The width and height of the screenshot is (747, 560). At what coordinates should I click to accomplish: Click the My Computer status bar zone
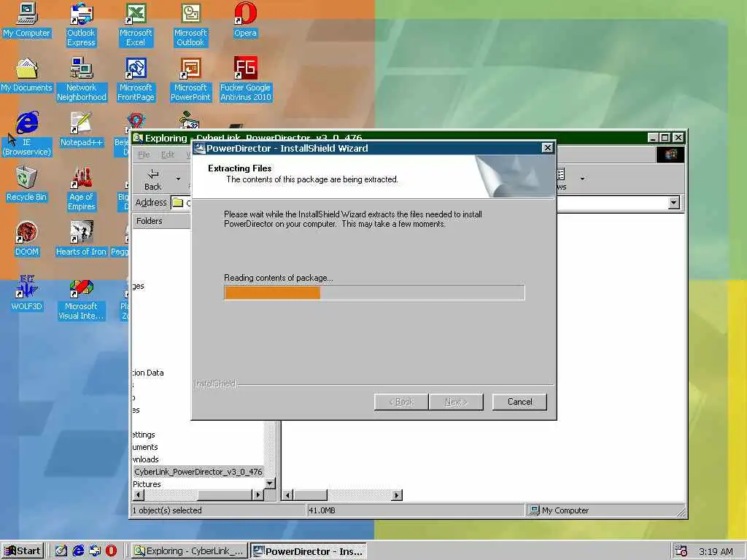[x=604, y=510]
